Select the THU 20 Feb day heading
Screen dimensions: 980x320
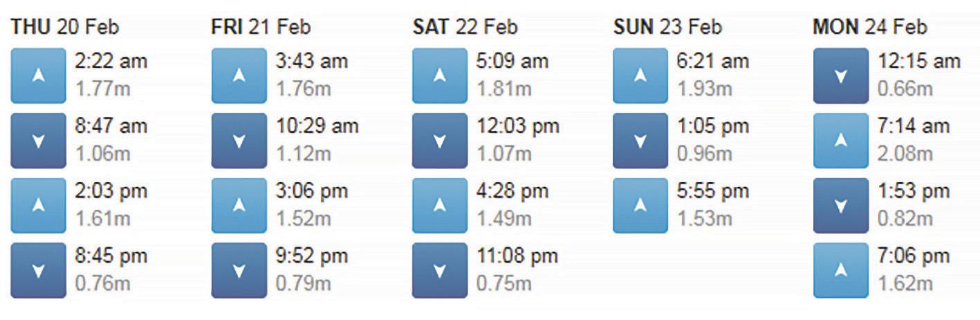pyautogui.click(x=65, y=28)
